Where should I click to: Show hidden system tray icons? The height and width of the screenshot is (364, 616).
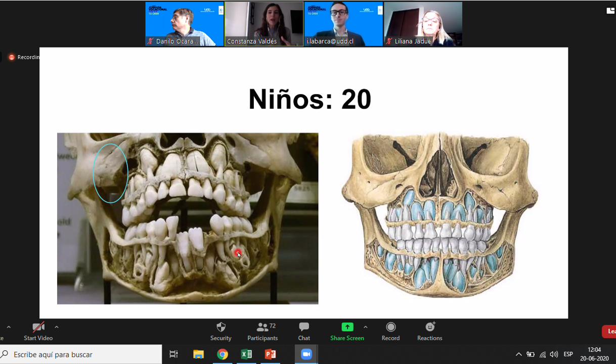point(518,354)
